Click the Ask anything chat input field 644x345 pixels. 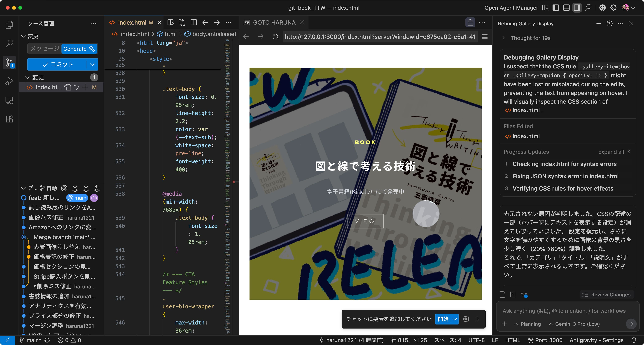[x=564, y=311]
